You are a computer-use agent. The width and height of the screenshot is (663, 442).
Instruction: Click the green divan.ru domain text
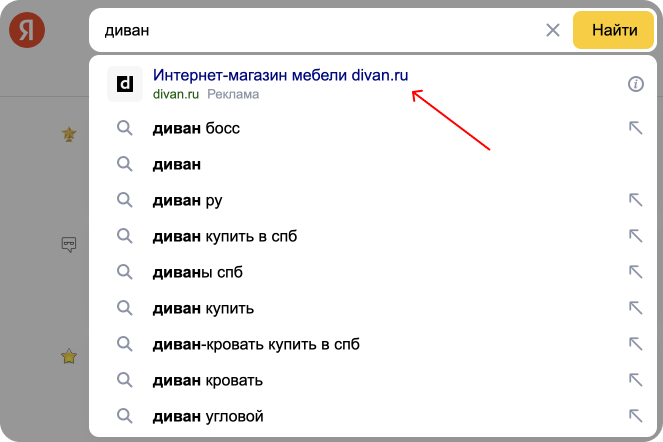click(175, 94)
